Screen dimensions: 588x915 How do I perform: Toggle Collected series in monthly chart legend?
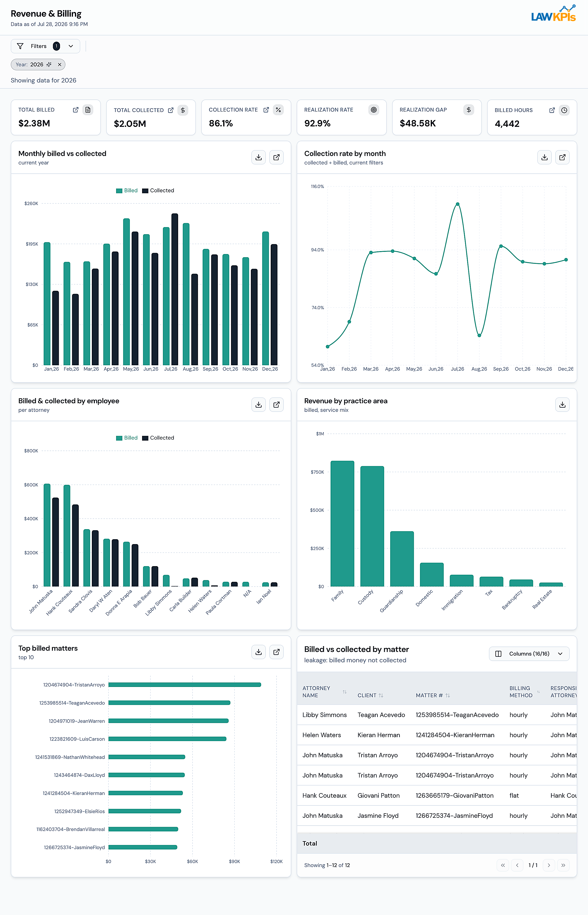coord(158,191)
